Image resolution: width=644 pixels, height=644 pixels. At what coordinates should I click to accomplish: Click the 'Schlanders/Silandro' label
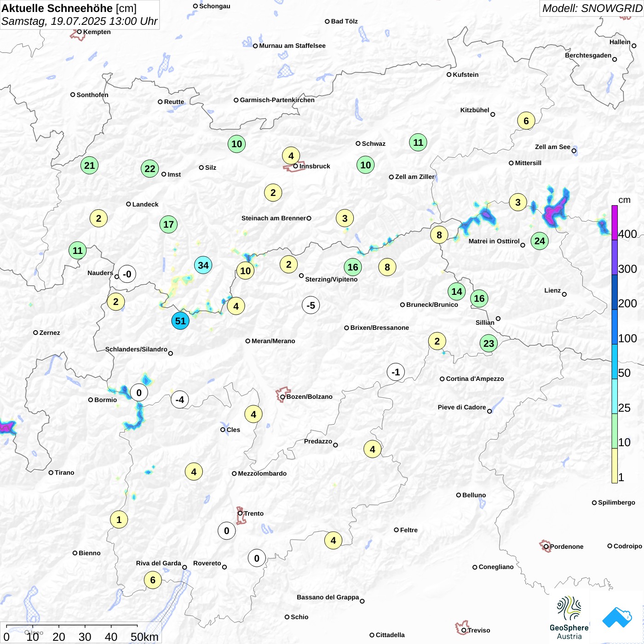tap(136, 349)
